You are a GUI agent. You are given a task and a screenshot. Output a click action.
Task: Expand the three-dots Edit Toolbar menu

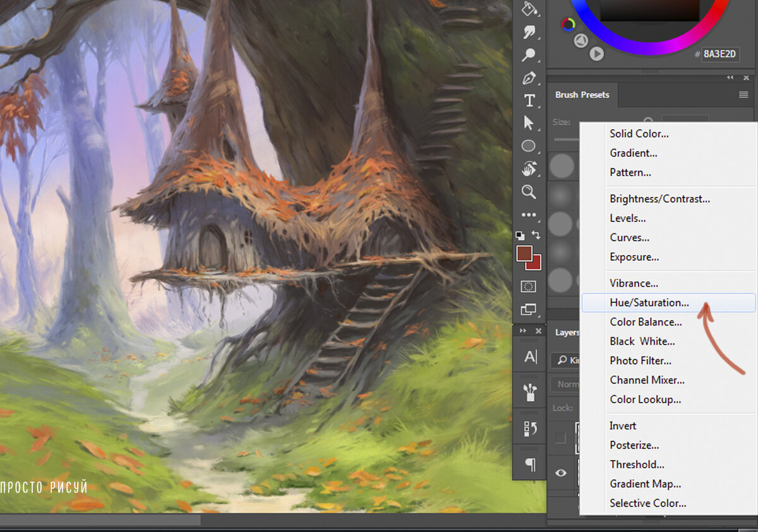coord(529,215)
